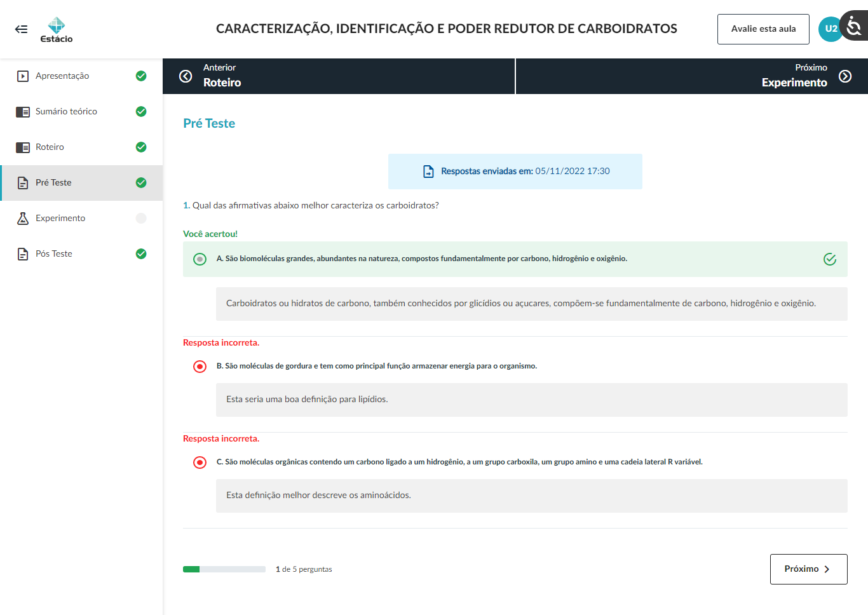Screen dimensions: 868x615
Task: Click the question progress bar
Action: click(x=224, y=569)
